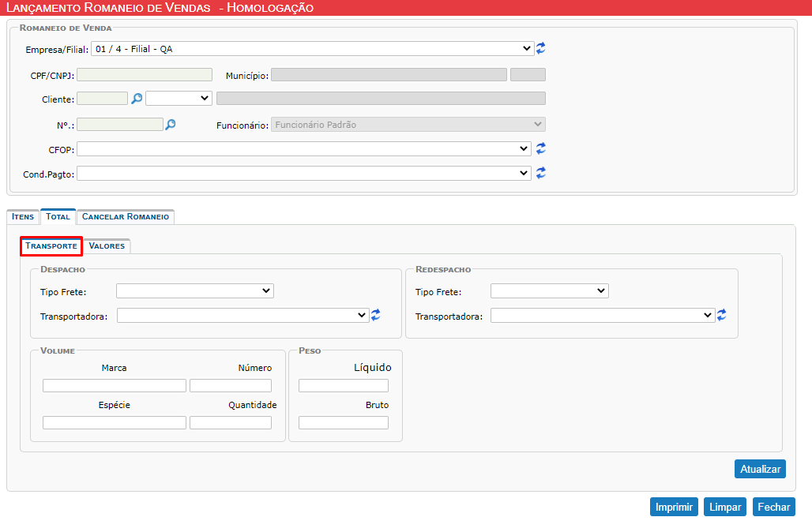Select the Total tab
The width and height of the screenshot is (812, 532).
pyautogui.click(x=58, y=216)
